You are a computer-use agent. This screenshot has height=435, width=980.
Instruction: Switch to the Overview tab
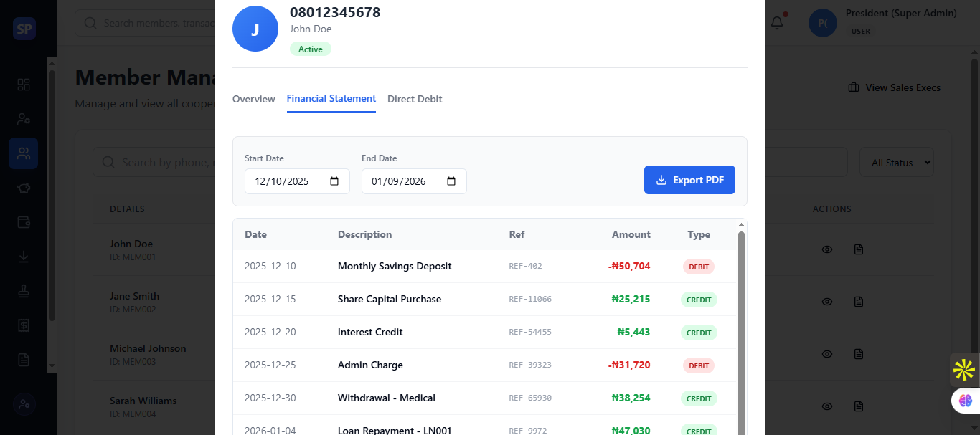253,99
